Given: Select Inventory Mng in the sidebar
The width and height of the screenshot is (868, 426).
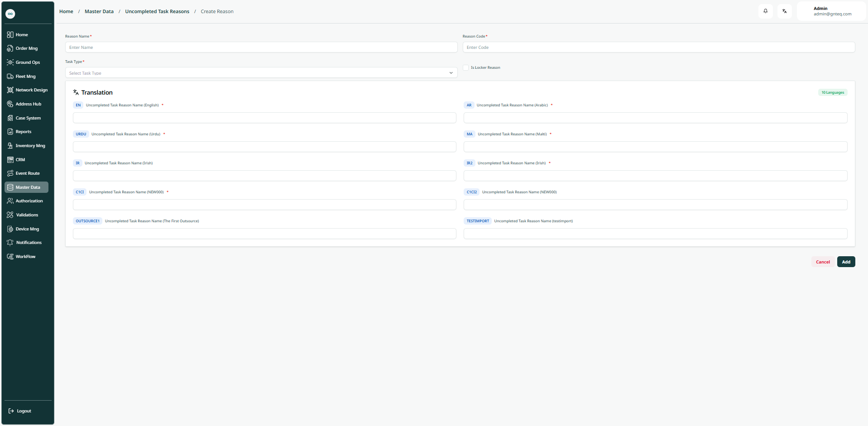Looking at the screenshot, I should point(30,146).
